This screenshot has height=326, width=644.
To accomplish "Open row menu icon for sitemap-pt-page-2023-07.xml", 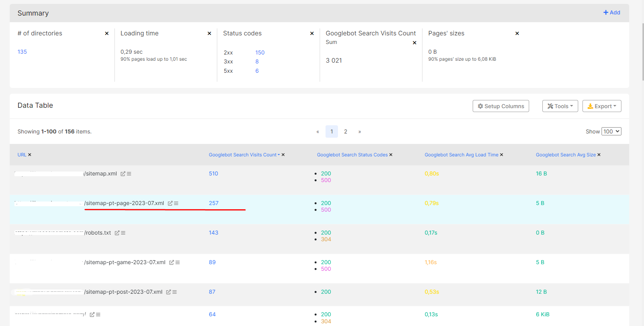I will 176,203.
